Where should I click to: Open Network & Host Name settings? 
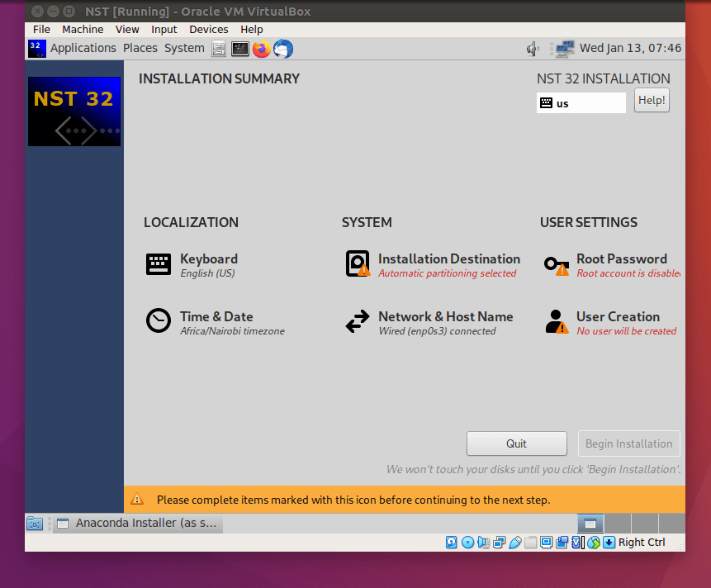pyautogui.click(x=429, y=323)
